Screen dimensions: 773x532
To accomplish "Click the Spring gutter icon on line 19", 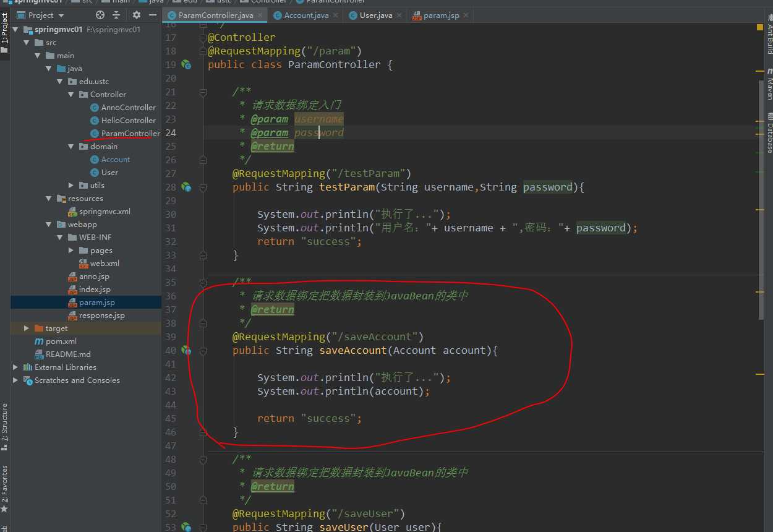I will 186,64.
